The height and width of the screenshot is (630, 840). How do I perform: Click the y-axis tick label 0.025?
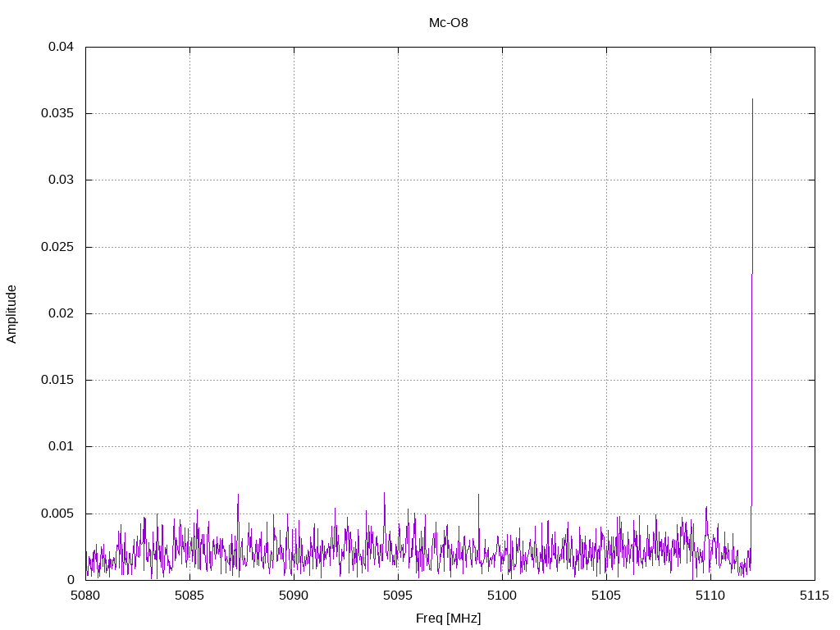57,246
